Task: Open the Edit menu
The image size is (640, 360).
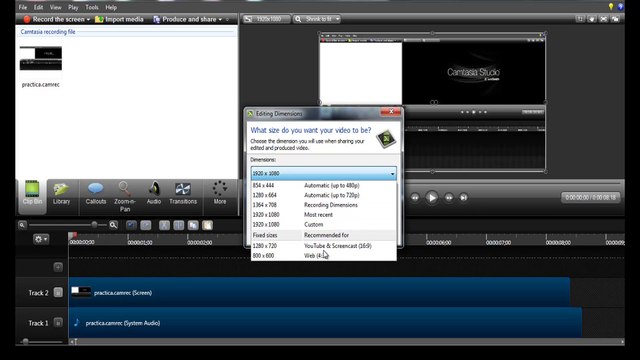Action: [x=38, y=7]
